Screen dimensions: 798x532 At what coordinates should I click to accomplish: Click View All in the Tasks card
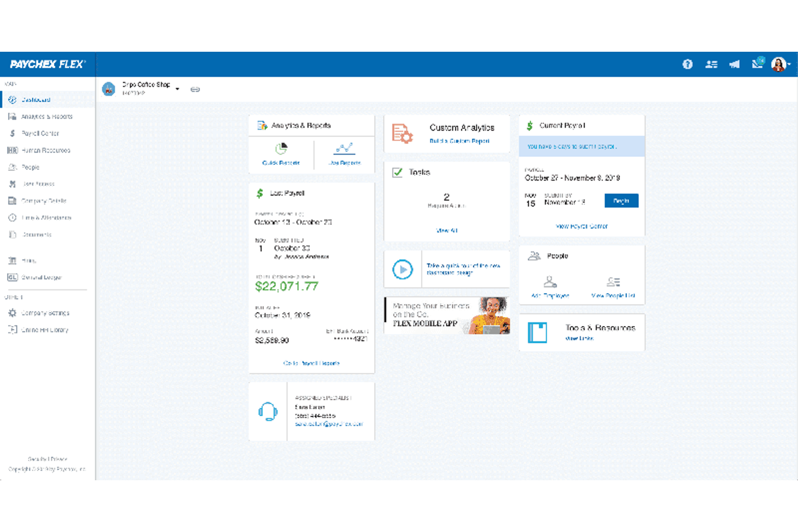[446, 231]
